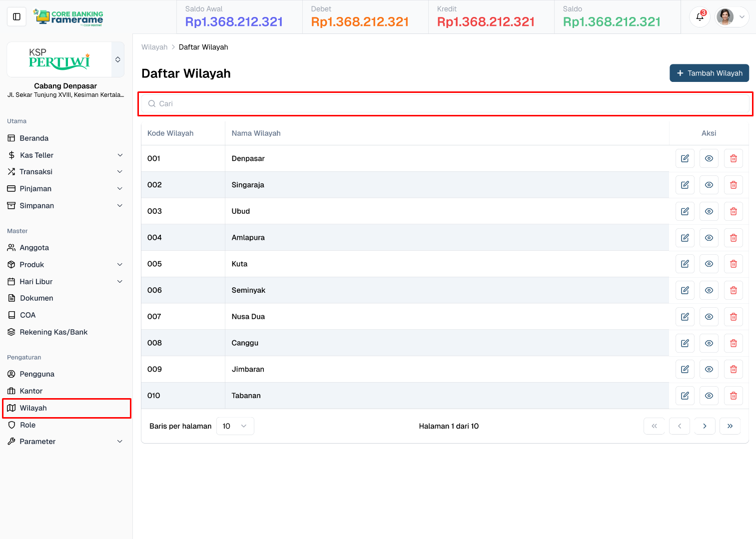Click edit pencil icon for Kuta row
This screenshot has height=539, width=756.
click(685, 264)
